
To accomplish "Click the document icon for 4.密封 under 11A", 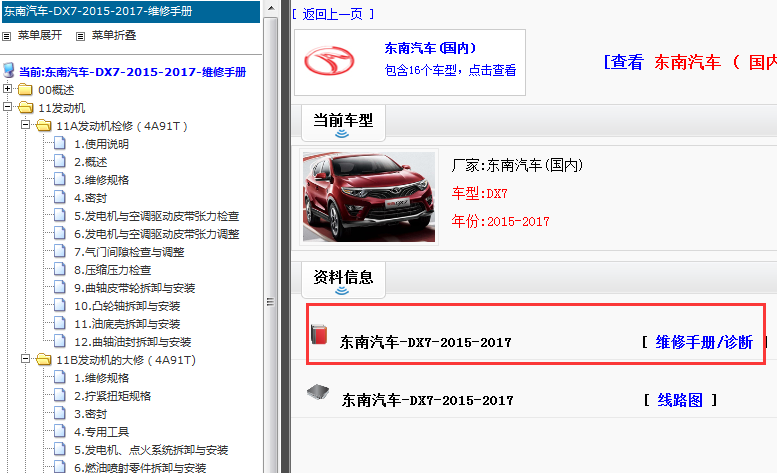I will click(59, 198).
